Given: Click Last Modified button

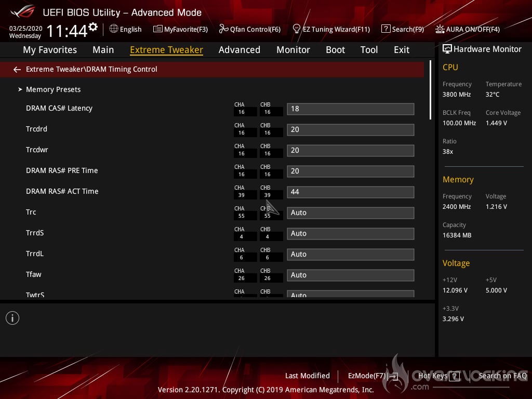Looking at the screenshot, I should 308,376.
